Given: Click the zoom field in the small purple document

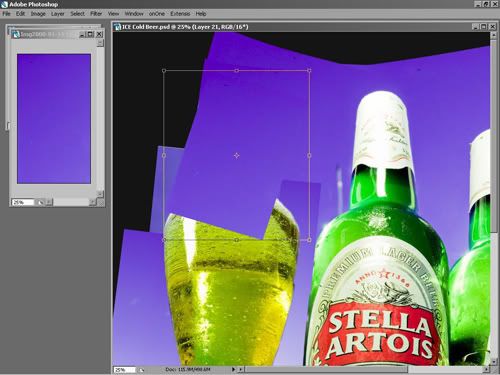Looking at the screenshot, I should point(23,202).
